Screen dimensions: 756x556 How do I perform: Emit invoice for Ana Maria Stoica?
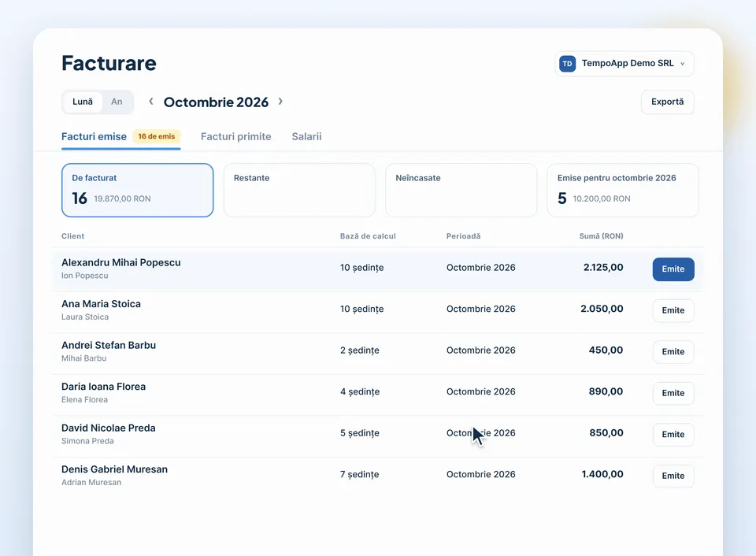pyautogui.click(x=673, y=310)
